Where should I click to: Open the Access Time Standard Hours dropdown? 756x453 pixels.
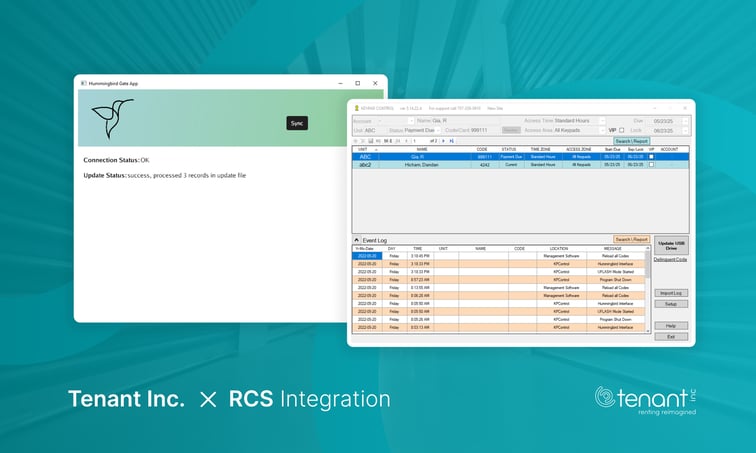602,120
